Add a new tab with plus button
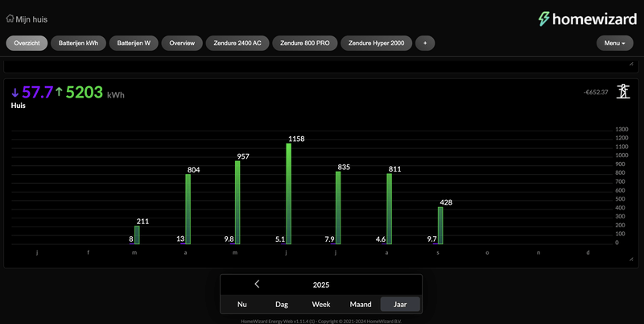 (x=425, y=43)
